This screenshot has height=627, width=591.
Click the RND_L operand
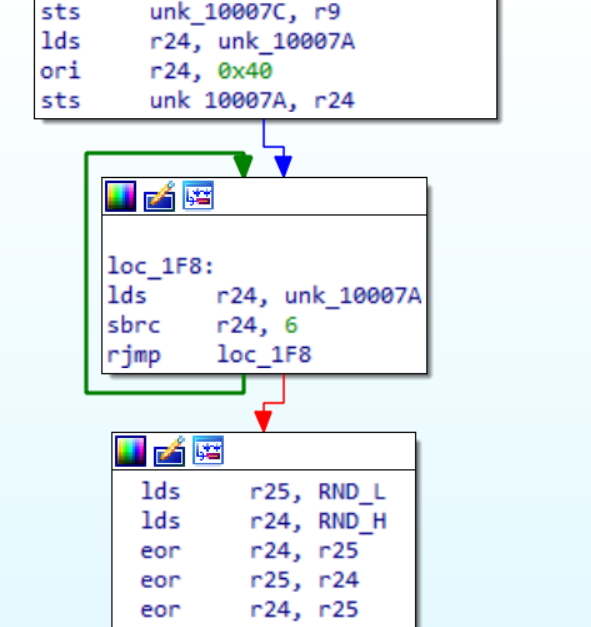pos(352,491)
